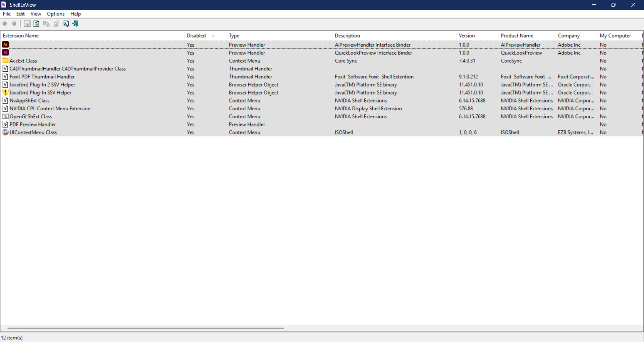Open the Properties toolbar icon
Screen dimensions: 644x342
(x=56, y=23)
